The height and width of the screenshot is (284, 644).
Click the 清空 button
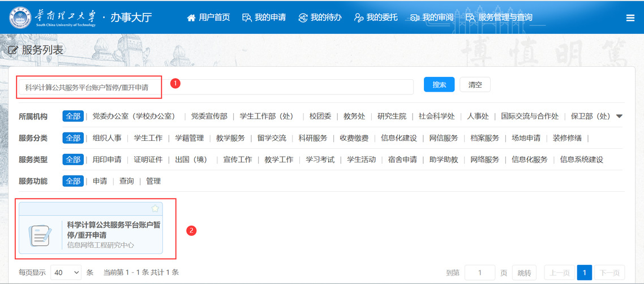point(475,84)
